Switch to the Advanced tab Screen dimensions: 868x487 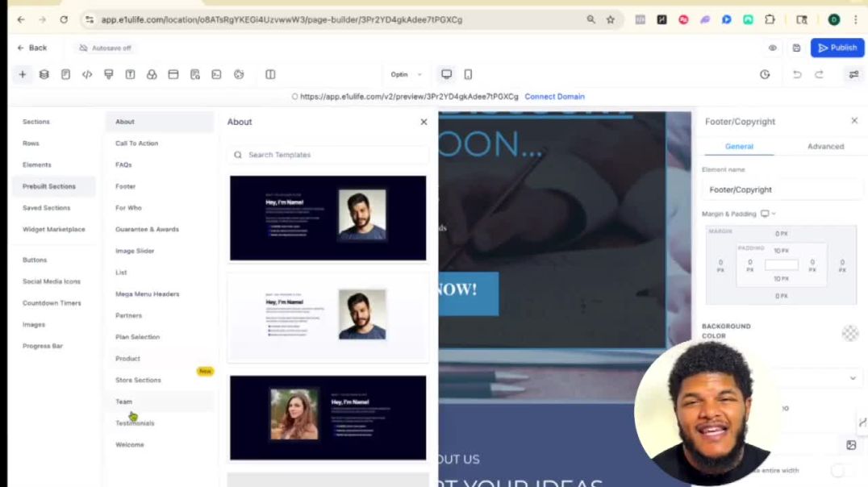(x=825, y=146)
